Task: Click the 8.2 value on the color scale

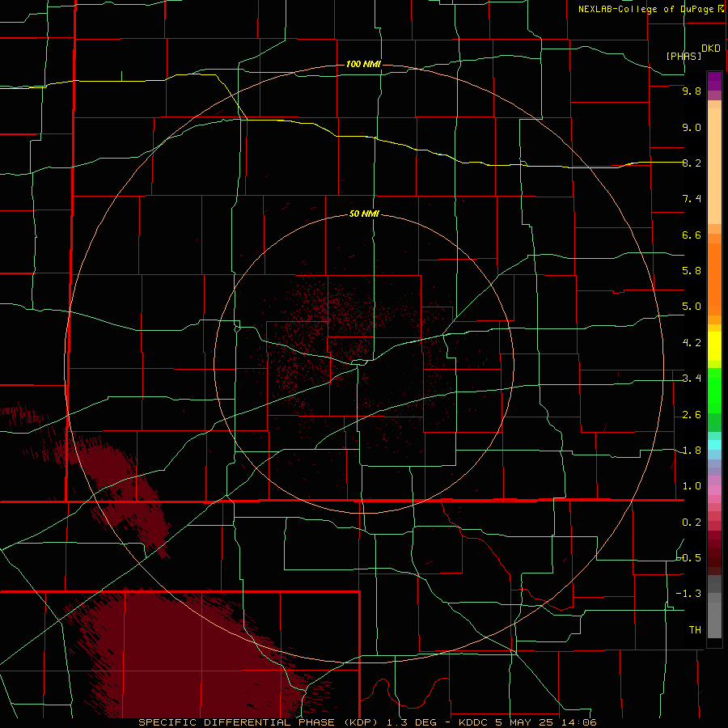Action: pyautogui.click(x=692, y=163)
